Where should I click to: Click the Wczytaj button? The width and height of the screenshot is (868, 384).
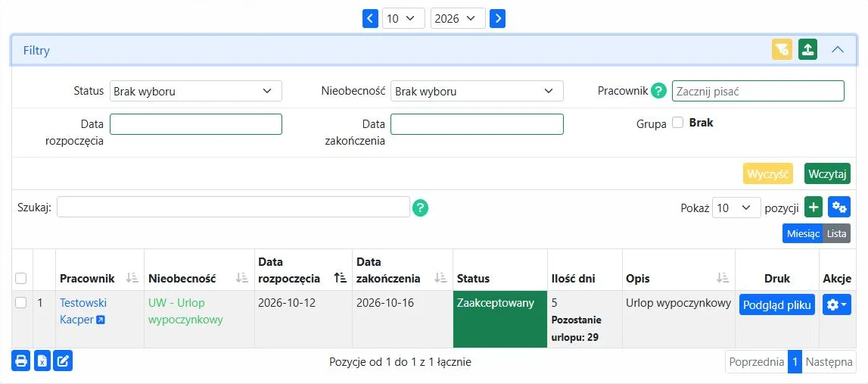pos(828,173)
